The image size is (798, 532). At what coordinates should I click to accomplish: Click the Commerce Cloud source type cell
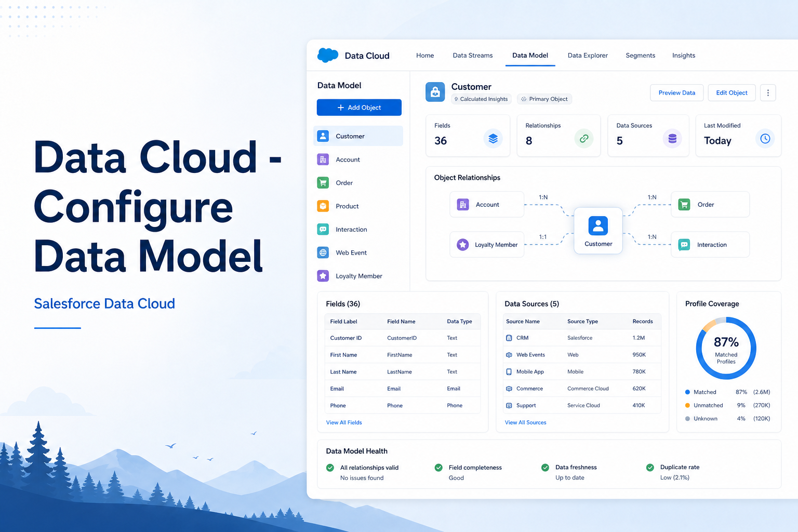point(588,389)
